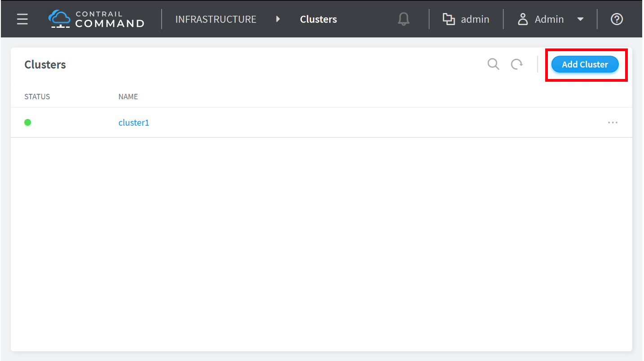The image size is (644, 361).
Task: Click the user profile icon
Action: (x=522, y=19)
